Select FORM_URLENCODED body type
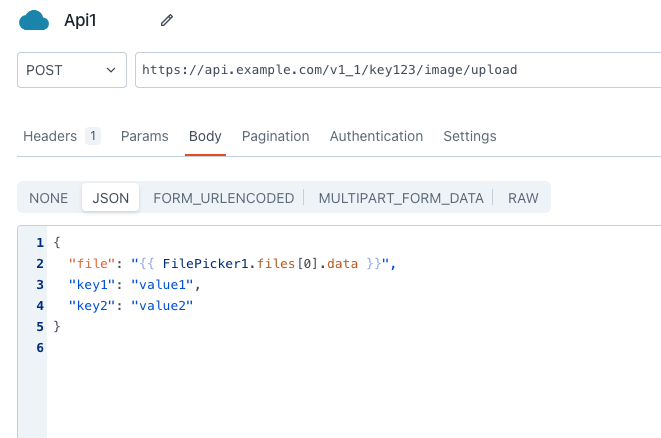 click(x=223, y=198)
